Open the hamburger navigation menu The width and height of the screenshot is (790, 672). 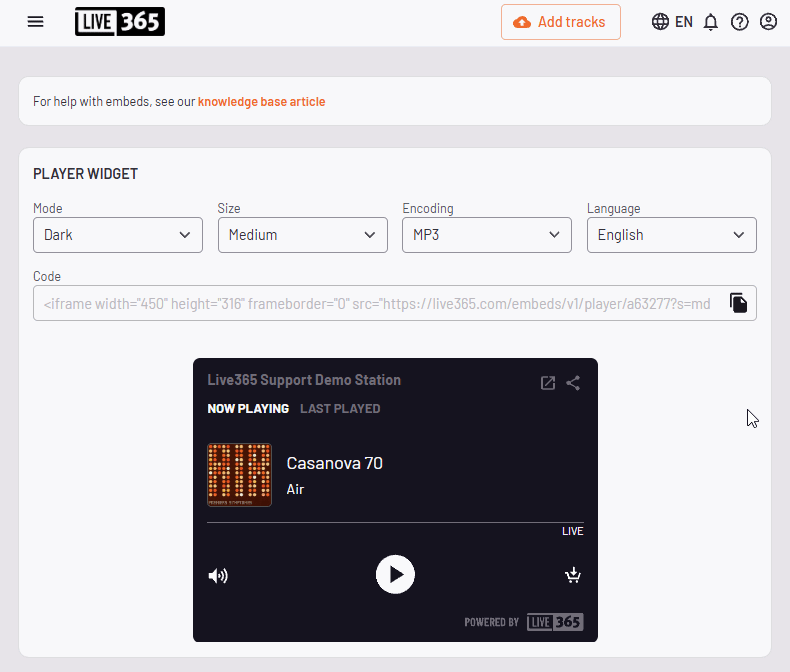click(35, 22)
